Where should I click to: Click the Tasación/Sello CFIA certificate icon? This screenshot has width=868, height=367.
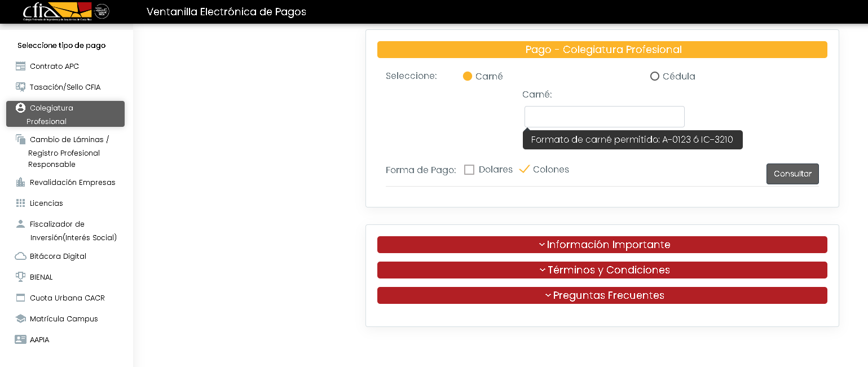pos(21,87)
